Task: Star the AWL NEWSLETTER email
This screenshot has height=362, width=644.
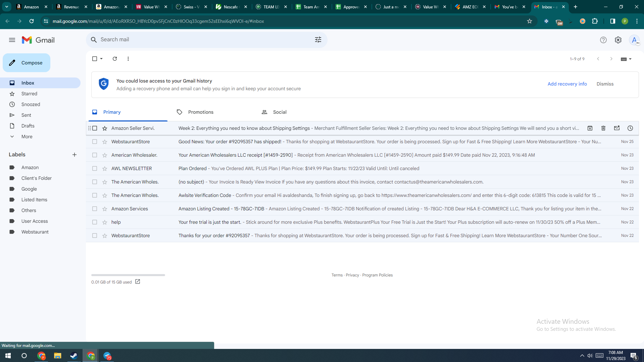Action: (x=105, y=168)
